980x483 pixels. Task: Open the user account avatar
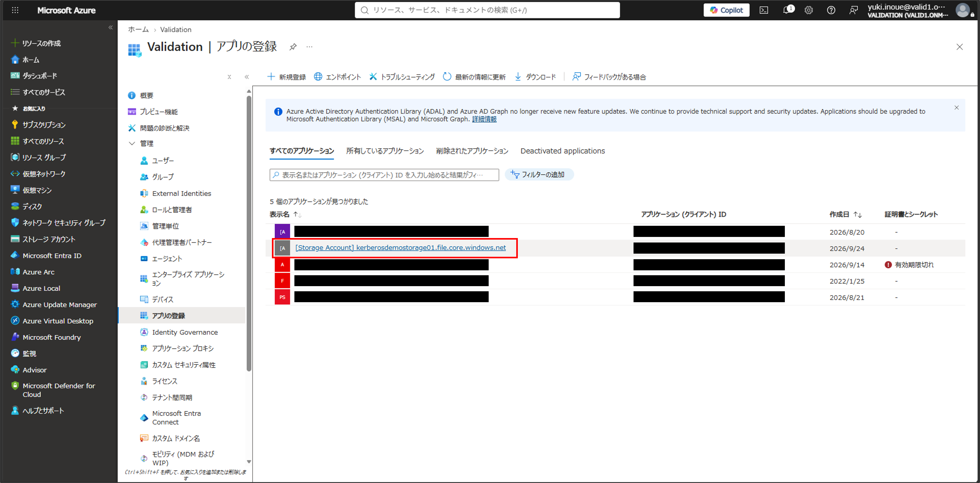tap(962, 10)
